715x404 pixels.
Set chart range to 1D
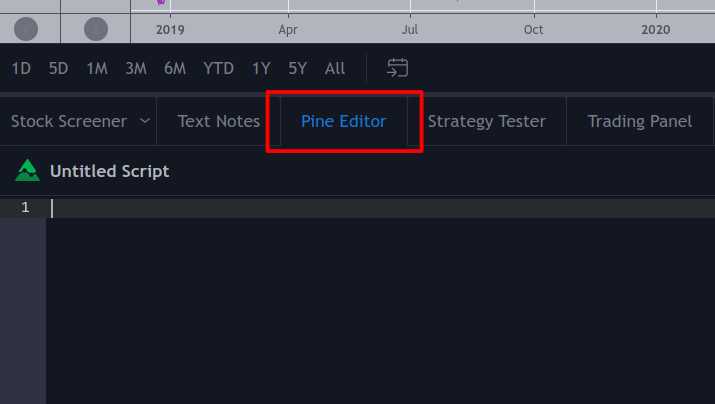click(x=21, y=68)
